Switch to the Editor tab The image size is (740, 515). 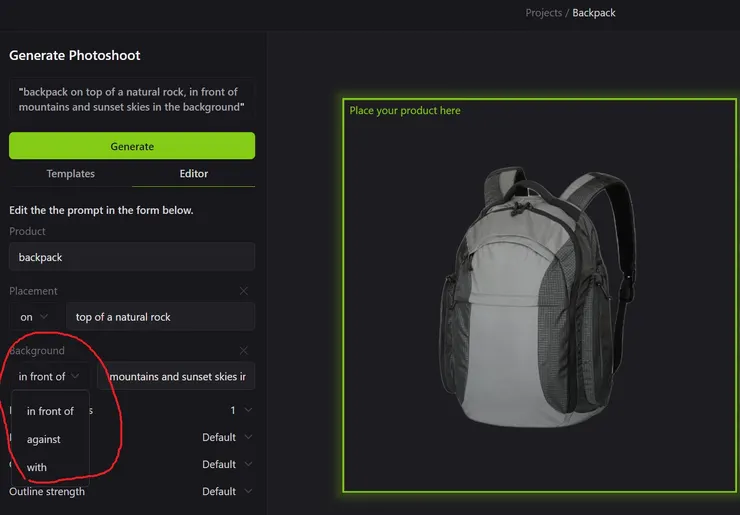pyautogui.click(x=194, y=174)
